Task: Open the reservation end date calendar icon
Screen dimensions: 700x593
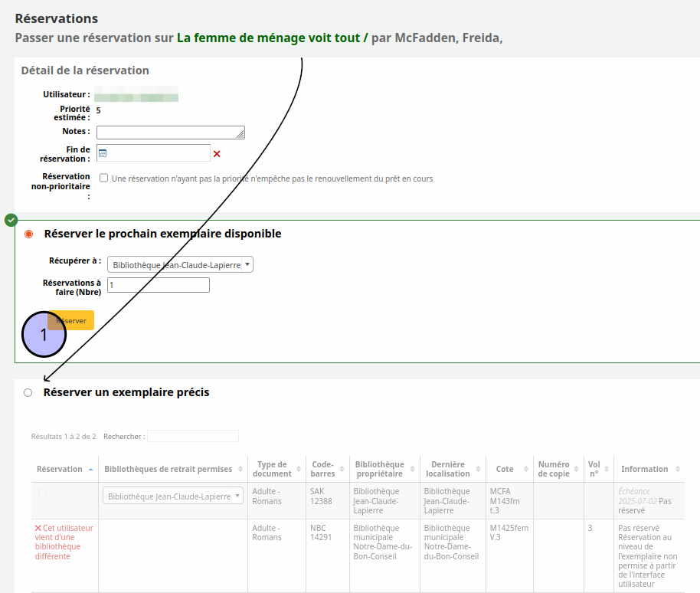Action: pos(102,153)
